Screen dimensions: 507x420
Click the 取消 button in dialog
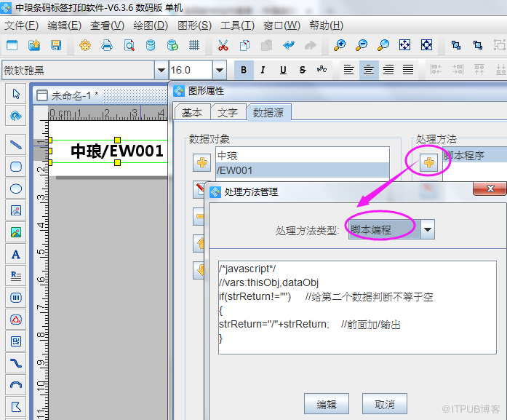(385, 404)
